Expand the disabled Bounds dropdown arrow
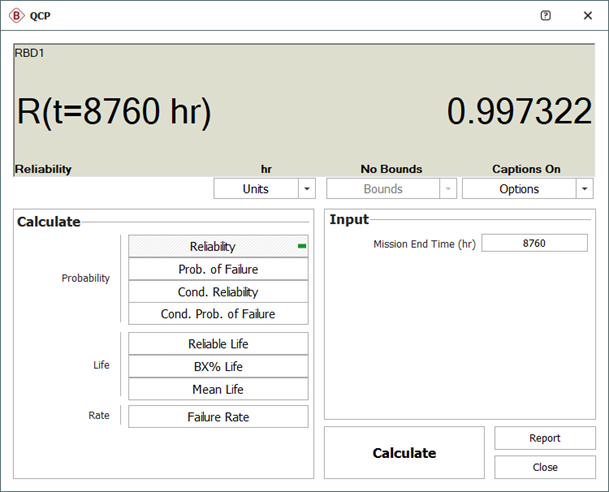This screenshot has width=609, height=492. pyautogui.click(x=446, y=189)
